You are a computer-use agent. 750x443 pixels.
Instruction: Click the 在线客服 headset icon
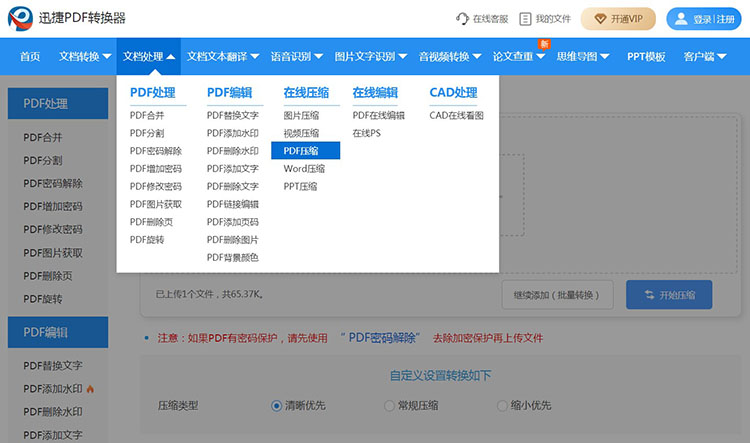pyautogui.click(x=462, y=19)
